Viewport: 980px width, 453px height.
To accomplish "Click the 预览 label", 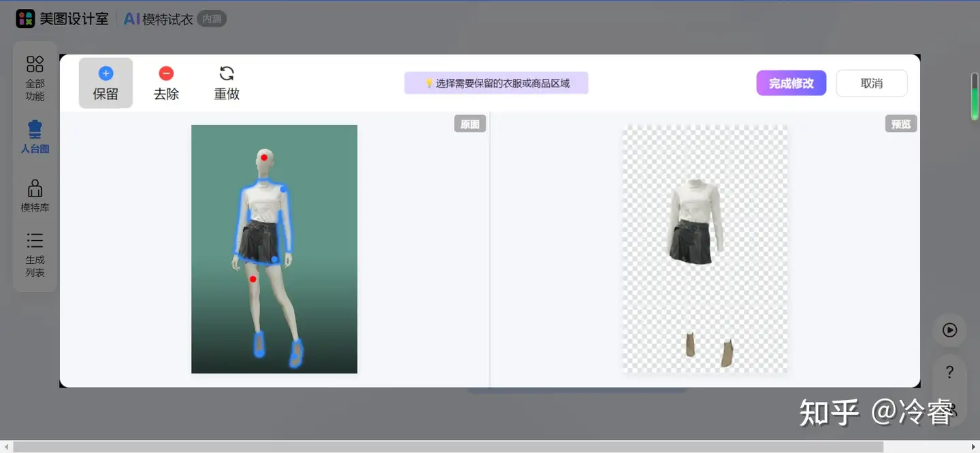I will (901, 124).
